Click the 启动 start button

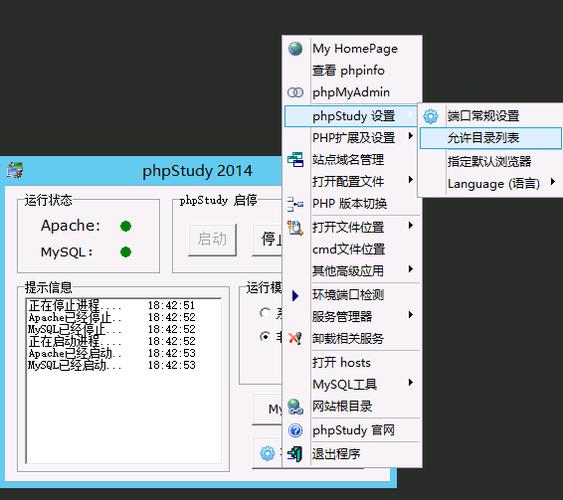(213, 239)
